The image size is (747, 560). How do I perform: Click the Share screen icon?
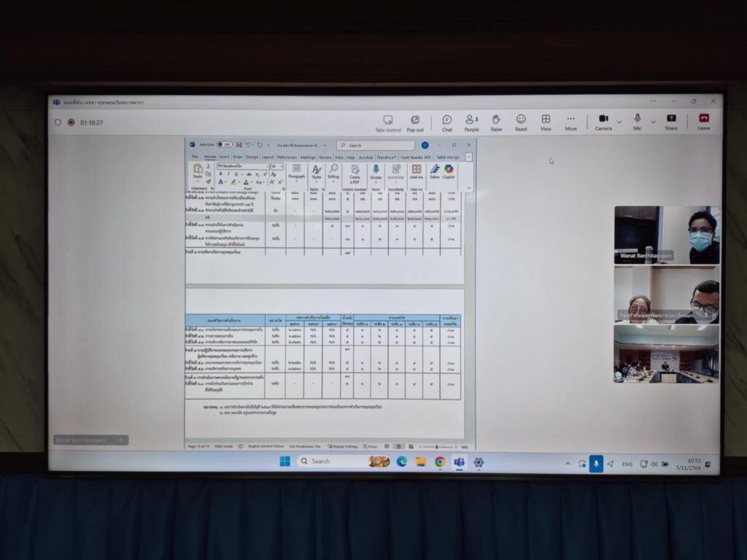(671, 121)
